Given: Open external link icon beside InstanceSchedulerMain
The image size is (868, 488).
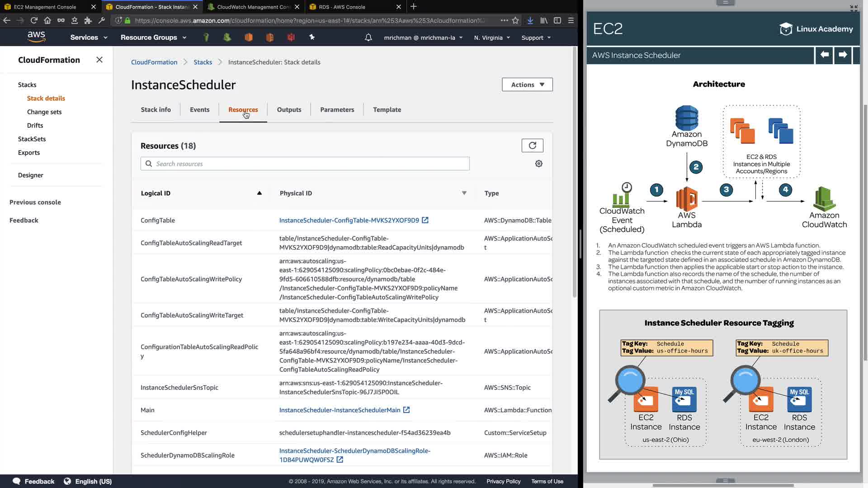Looking at the screenshot, I should tap(406, 410).
